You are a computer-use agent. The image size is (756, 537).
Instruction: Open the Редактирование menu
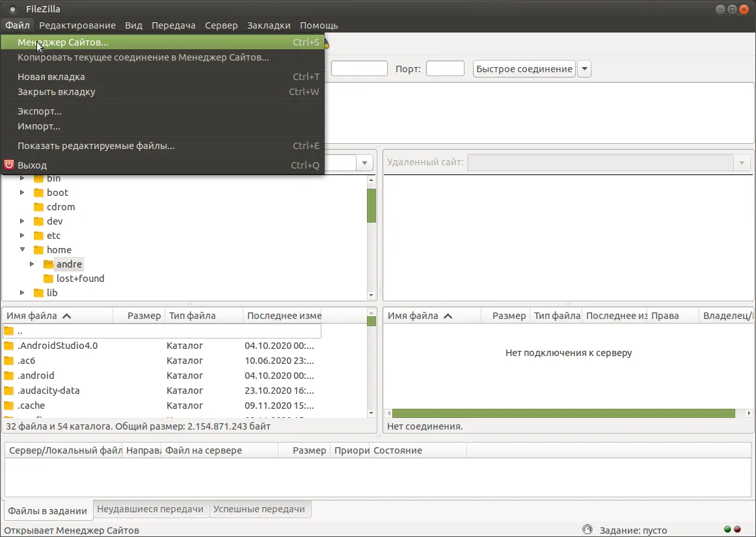[77, 25]
